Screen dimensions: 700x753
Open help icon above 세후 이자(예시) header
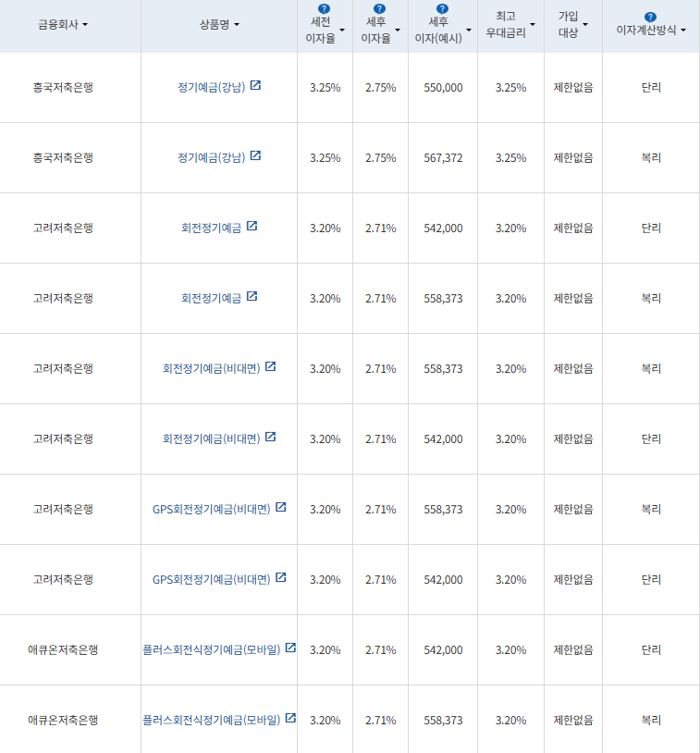click(442, 8)
